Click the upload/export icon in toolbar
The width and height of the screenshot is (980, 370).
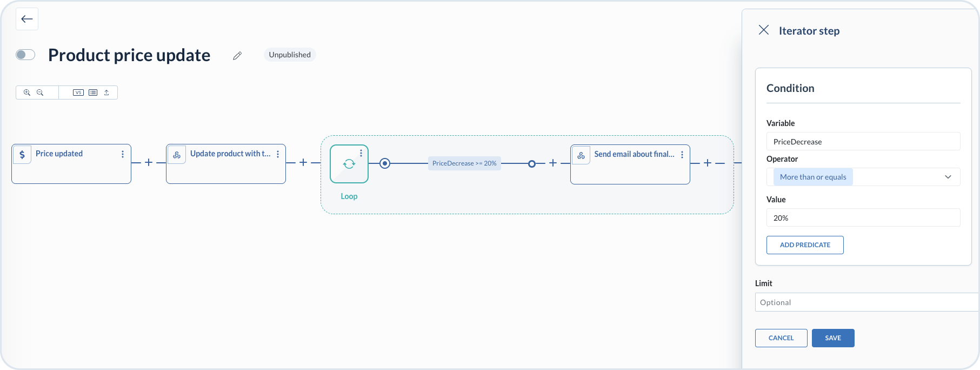[x=106, y=93]
